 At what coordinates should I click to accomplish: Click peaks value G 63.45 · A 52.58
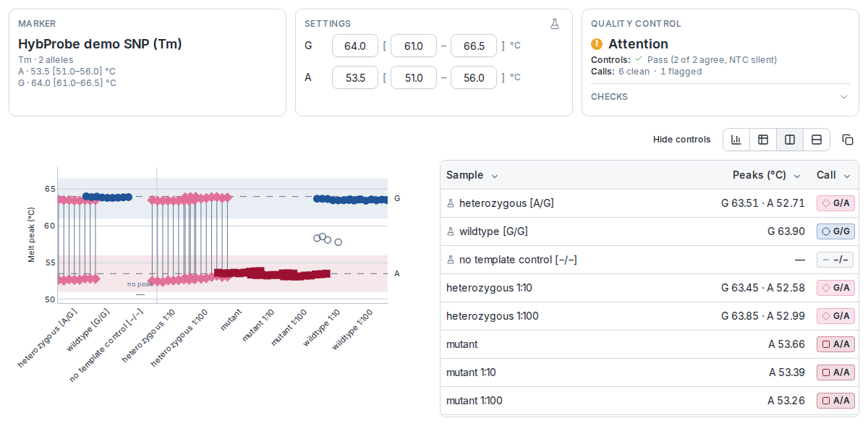[762, 288]
